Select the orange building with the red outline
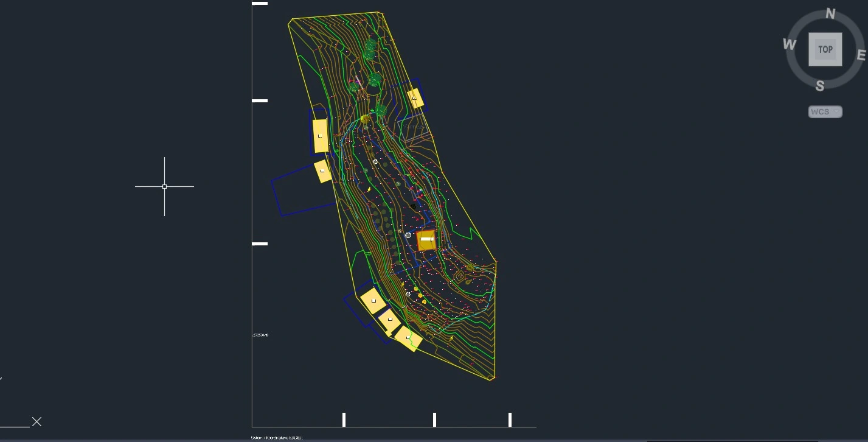This screenshot has width=868, height=442. click(426, 240)
